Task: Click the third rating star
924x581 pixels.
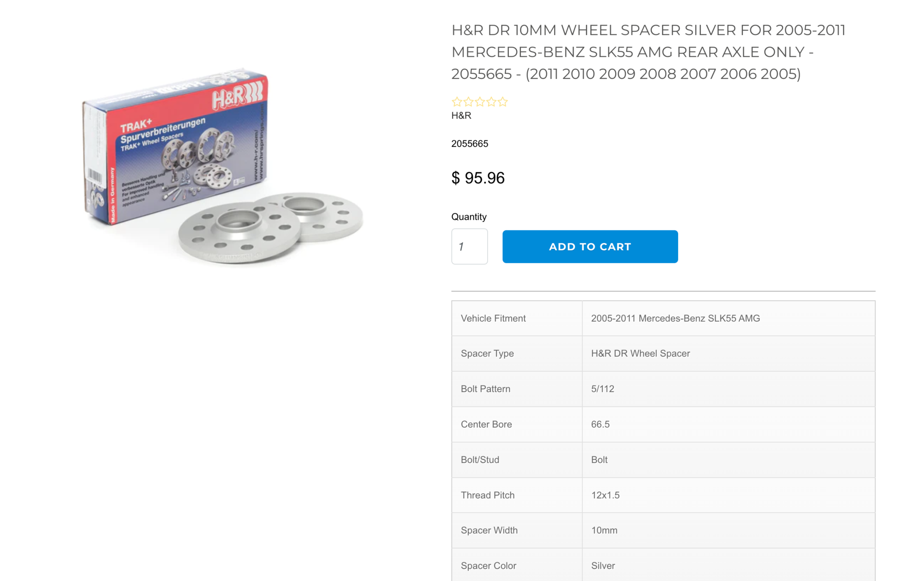Action: 480,102
